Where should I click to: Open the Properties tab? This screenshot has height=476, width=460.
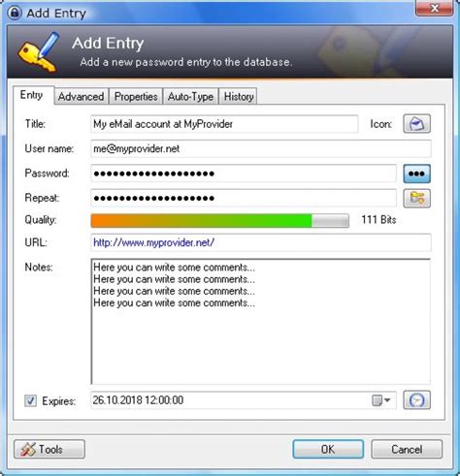(x=136, y=96)
